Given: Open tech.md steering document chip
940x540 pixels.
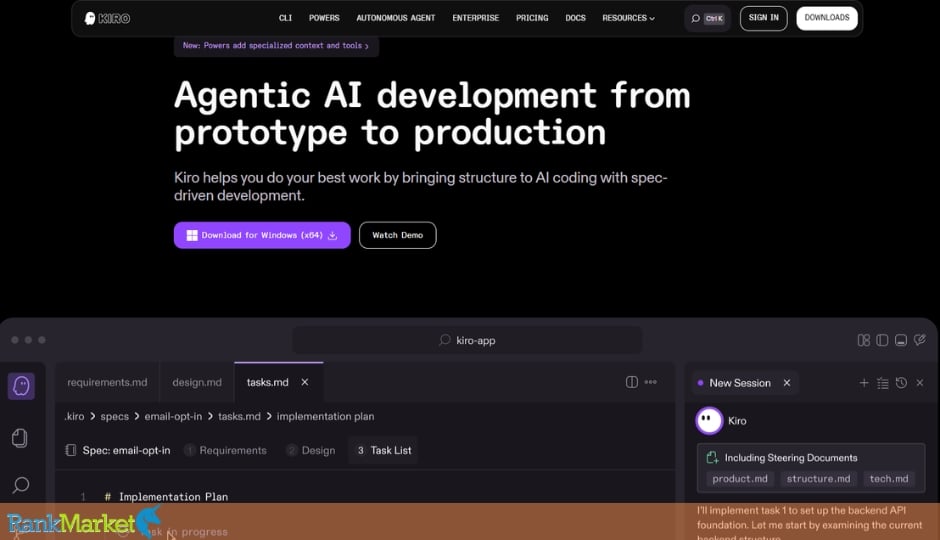Looking at the screenshot, I should coord(888,479).
